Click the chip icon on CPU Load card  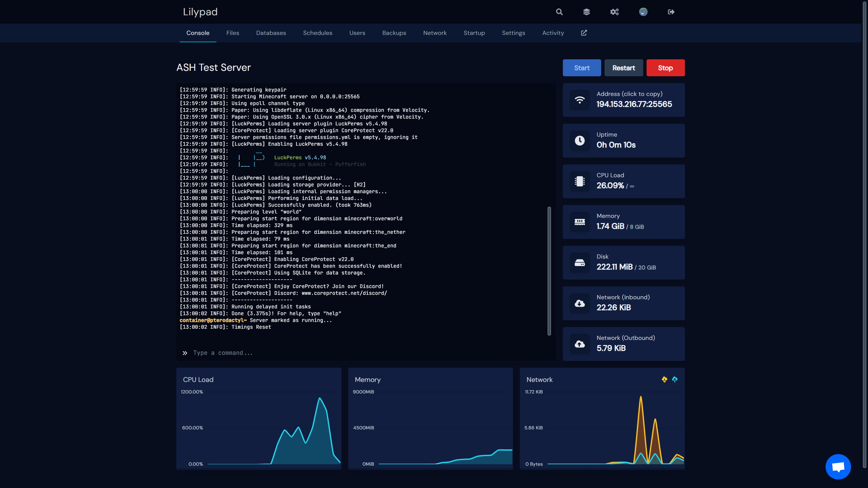[x=580, y=181]
